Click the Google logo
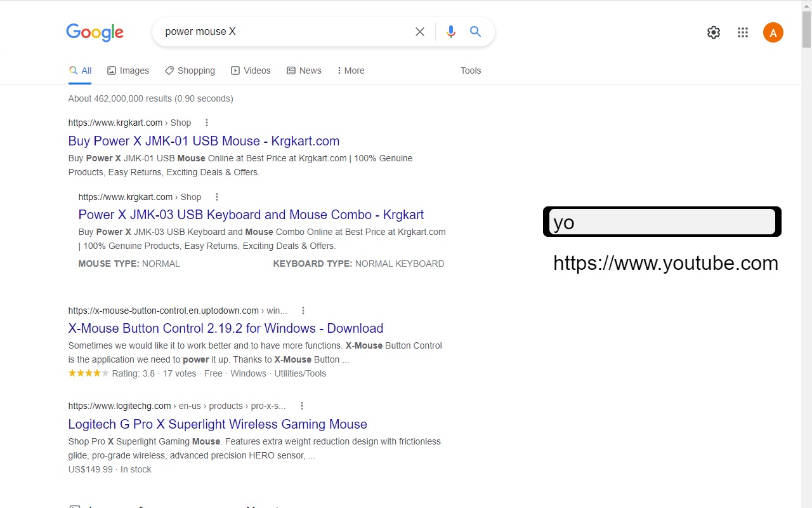This screenshot has height=508, width=812. pyautogui.click(x=95, y=32)
